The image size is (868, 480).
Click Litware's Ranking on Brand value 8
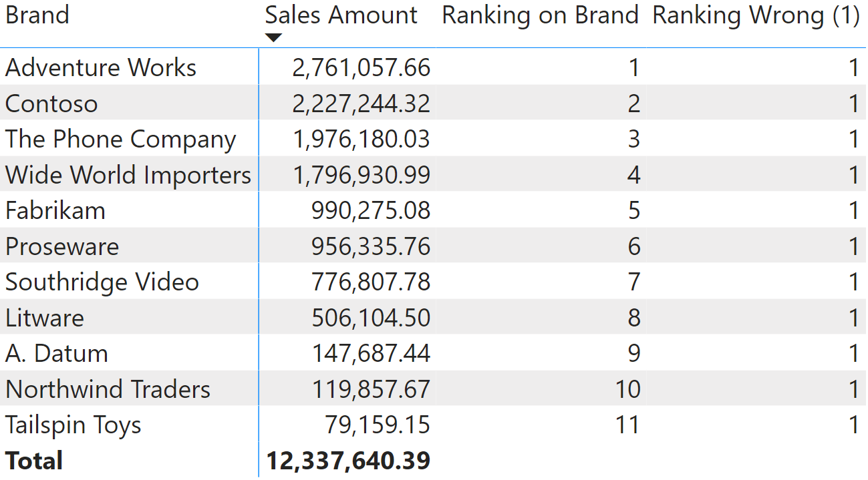pyautogui.click(x=633, y=318)
